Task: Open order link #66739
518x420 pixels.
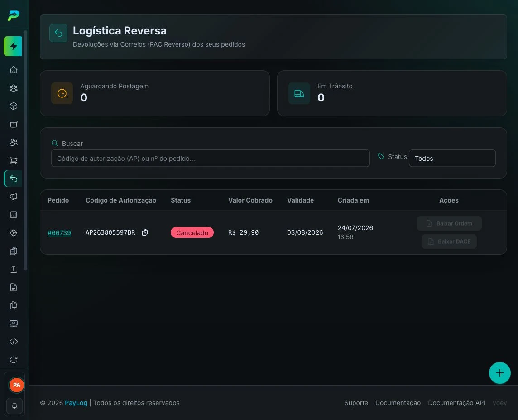Action: pos(59,232)
